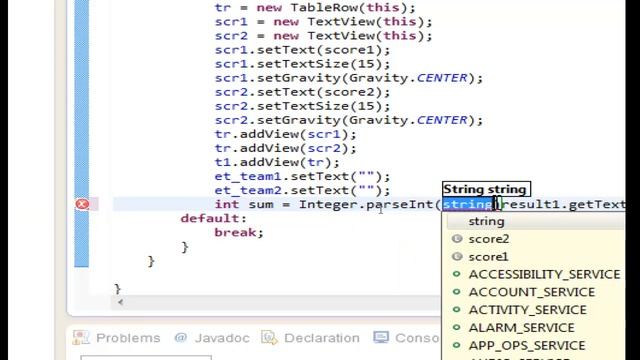Click 'scr1.setGravity(Gravity.CENTER);' line

[349, 78]
